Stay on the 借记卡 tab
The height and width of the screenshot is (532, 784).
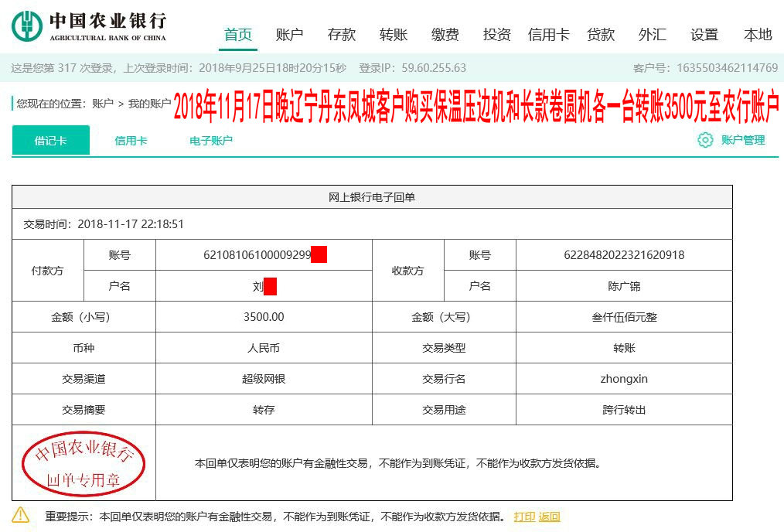pyautogui.click(x=50, y=141)
